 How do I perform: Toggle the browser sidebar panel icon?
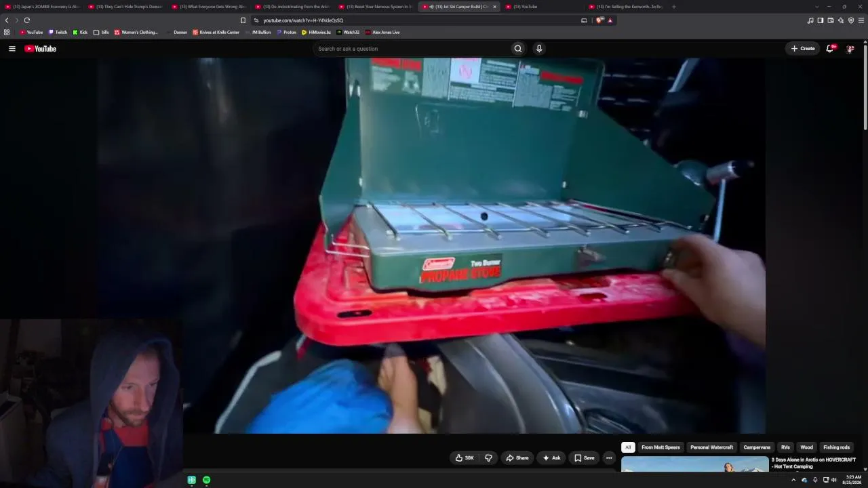coord(821,20)
